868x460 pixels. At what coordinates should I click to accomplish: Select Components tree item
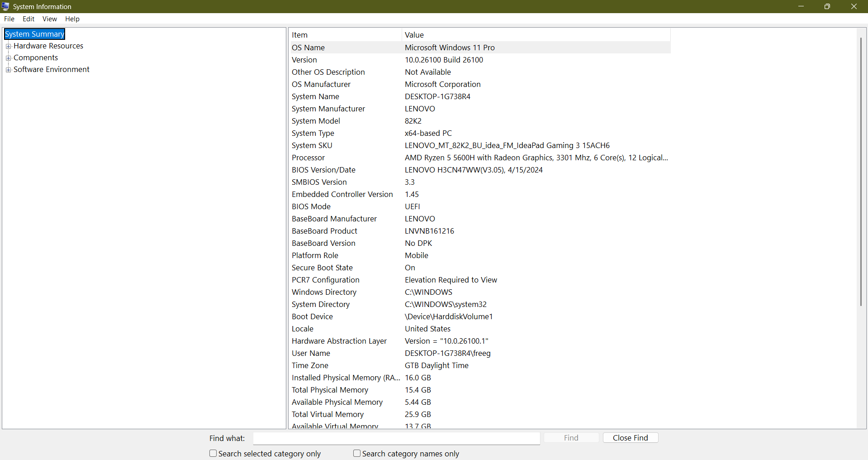click(36, 57)
